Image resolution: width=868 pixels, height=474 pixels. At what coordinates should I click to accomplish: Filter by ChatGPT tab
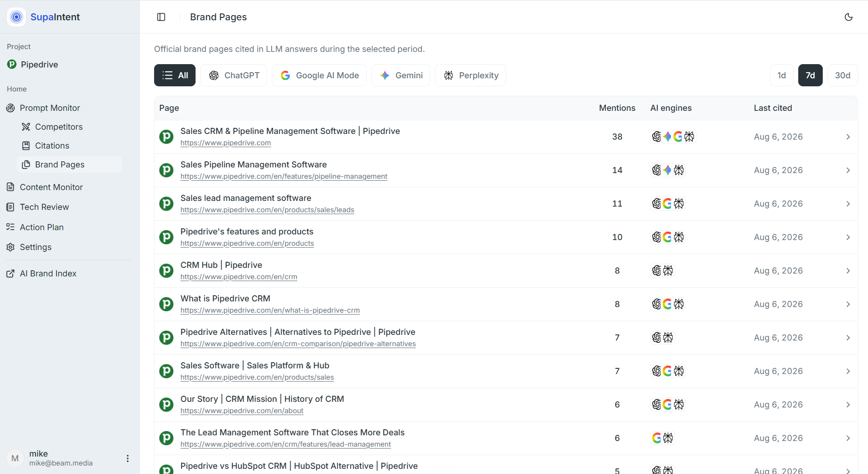pyautogui.click(x=234, y=75)
